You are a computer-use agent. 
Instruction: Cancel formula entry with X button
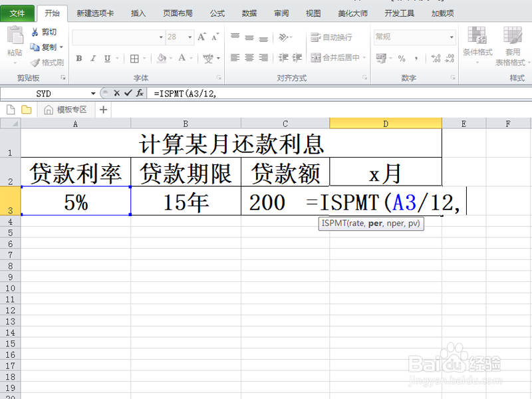(117, 93)
